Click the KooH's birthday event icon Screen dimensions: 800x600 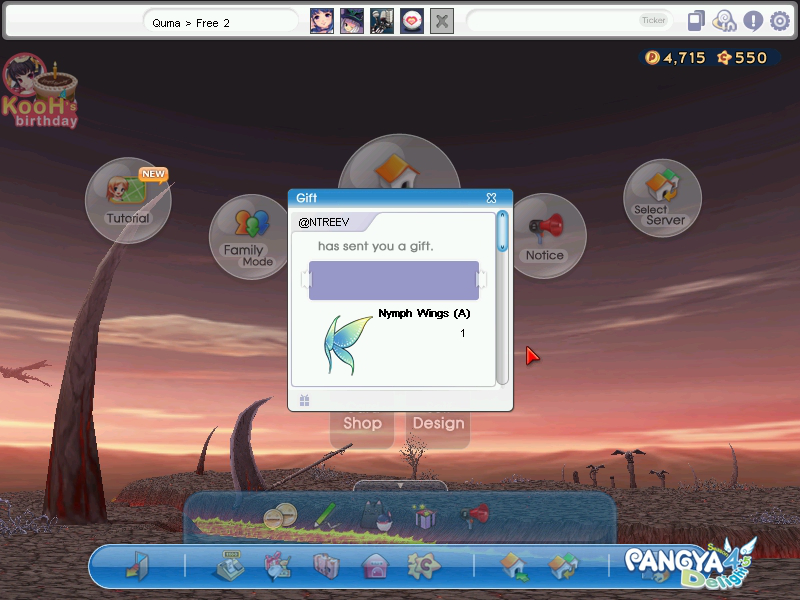coord(40,92)
